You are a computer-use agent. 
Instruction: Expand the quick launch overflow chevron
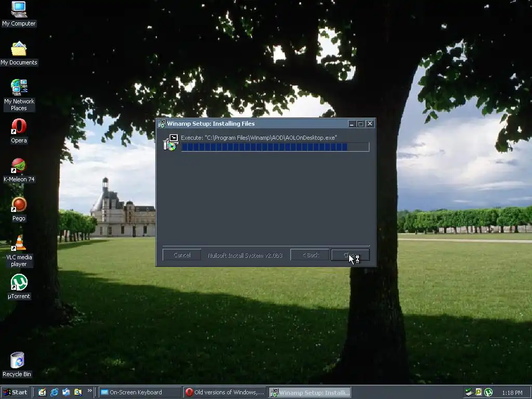[x=89, y=391]
